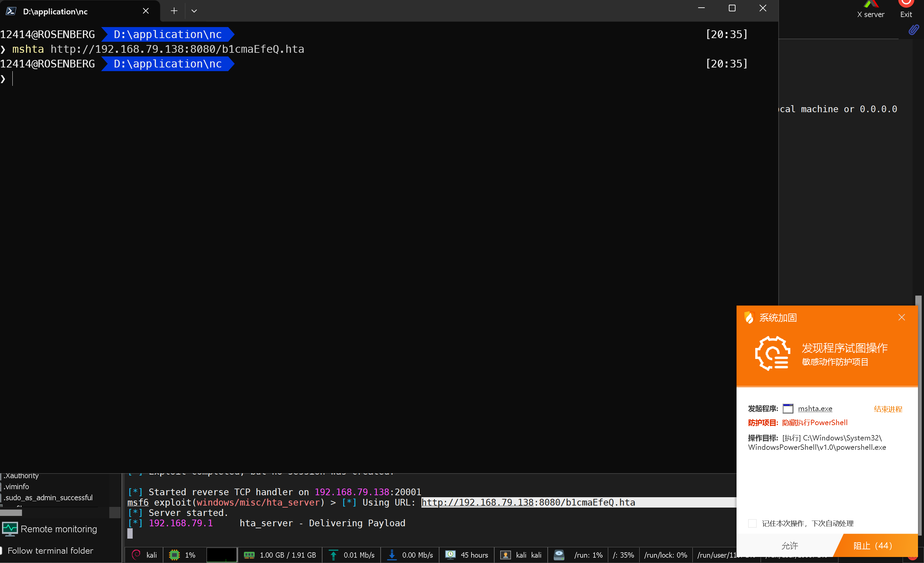This screenshot has width=924, height=563.
Task: Click the orange Block (阻止) button
Action: [x=873, y=546]
